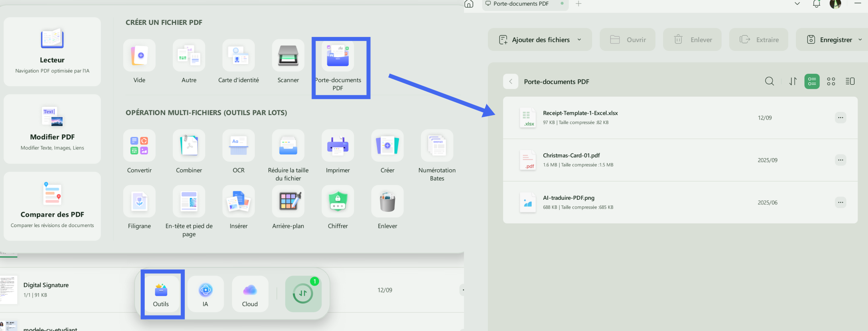
Task: Click the Enlever button in portfolio toolbar
Action: [x=692, y=39]
